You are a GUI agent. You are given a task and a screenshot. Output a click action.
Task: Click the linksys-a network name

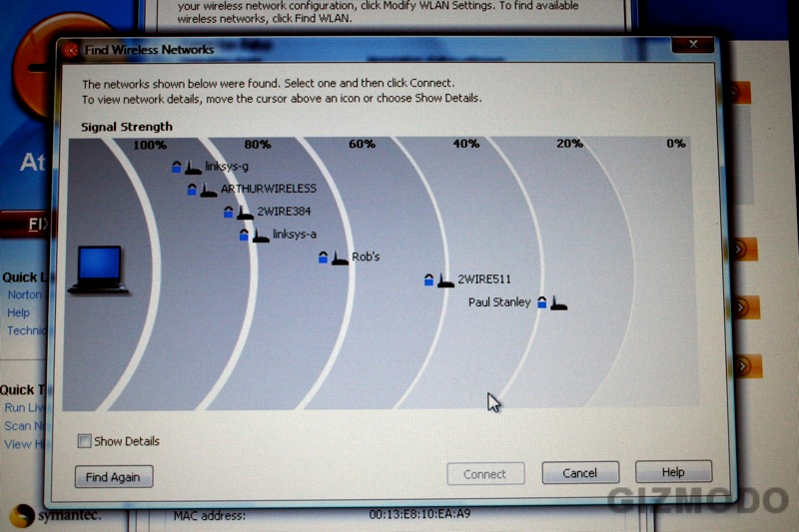tap(295, 235)
